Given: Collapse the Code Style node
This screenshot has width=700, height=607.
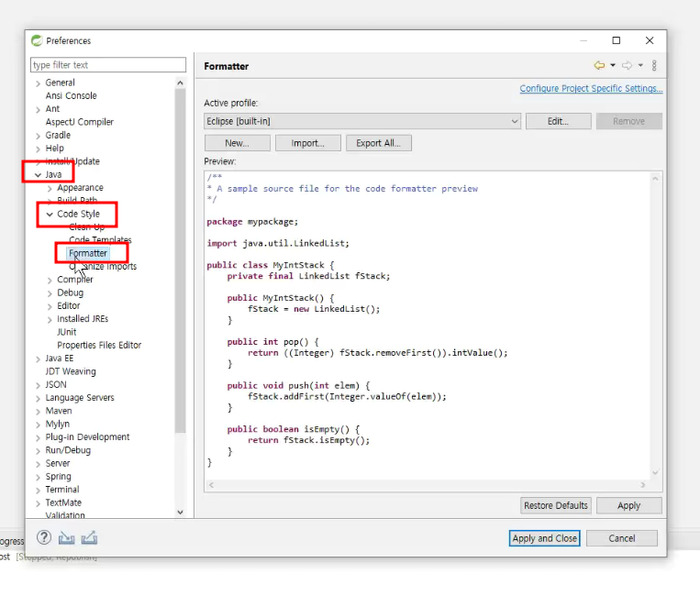Looking at the screenshot, I should [50, 215].
